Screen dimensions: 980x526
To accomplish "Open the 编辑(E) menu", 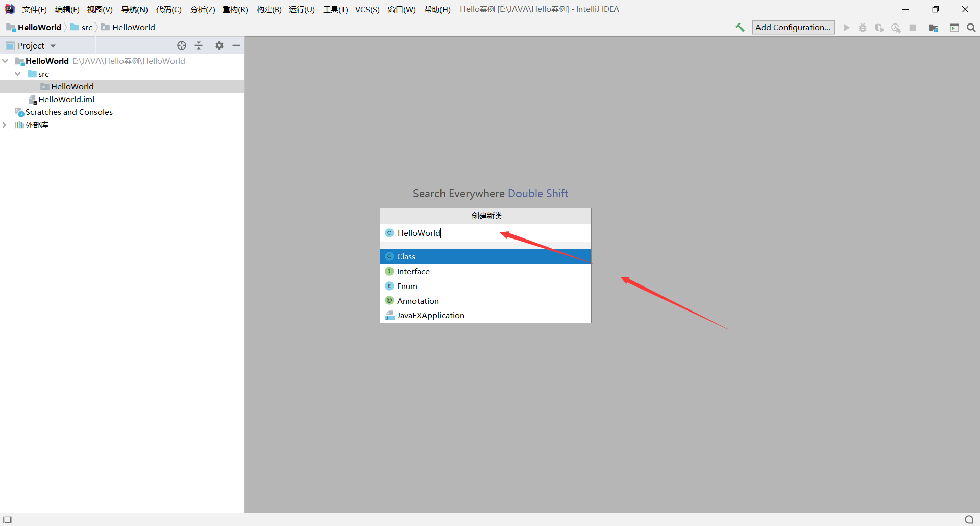I will click(x=67, y=10).
